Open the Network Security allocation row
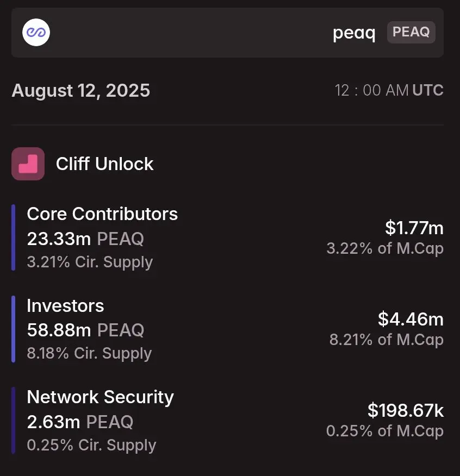This screenshot has width=460, height=476. 228,421
